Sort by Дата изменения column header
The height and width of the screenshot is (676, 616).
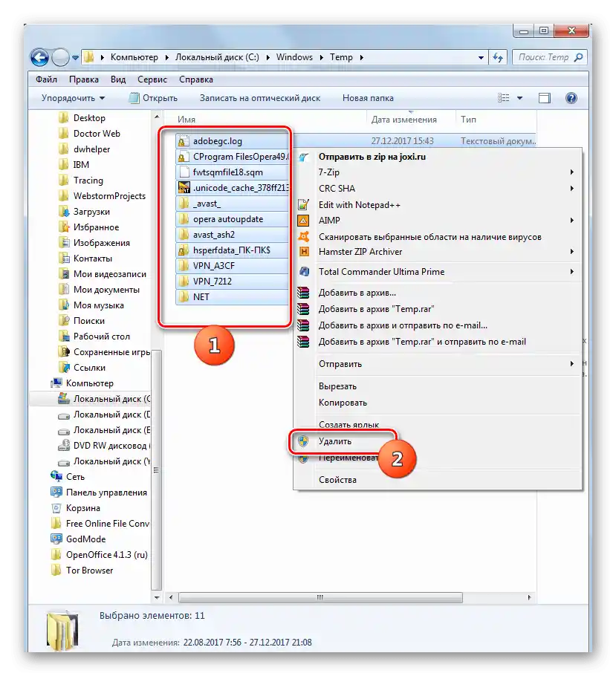[403, 120]
